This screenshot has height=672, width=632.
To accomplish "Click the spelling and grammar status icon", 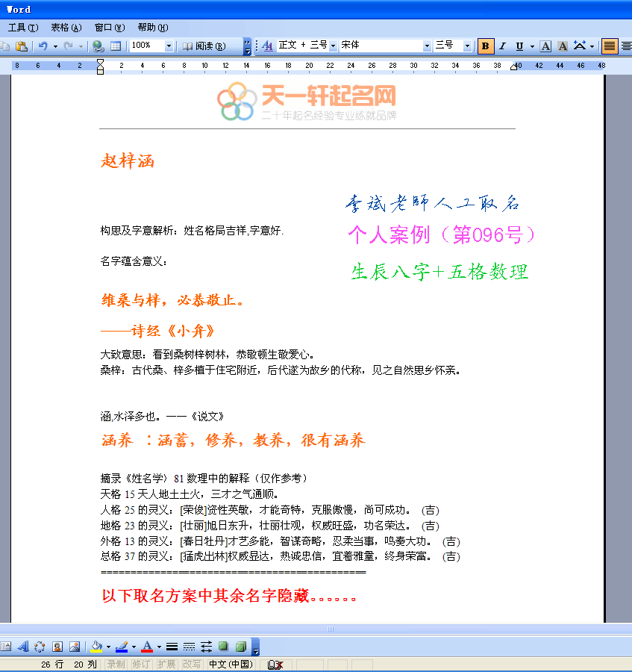I will [x=275, y=665].
